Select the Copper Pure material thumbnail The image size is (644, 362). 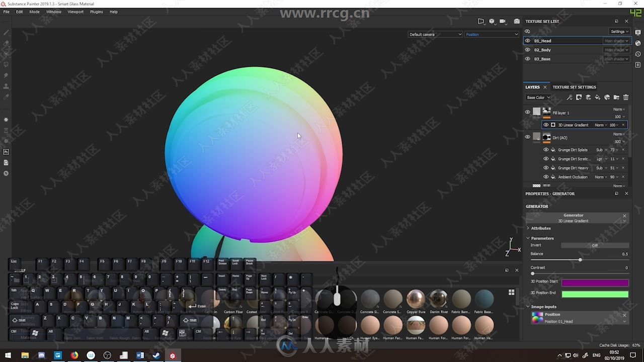point(416,299)
